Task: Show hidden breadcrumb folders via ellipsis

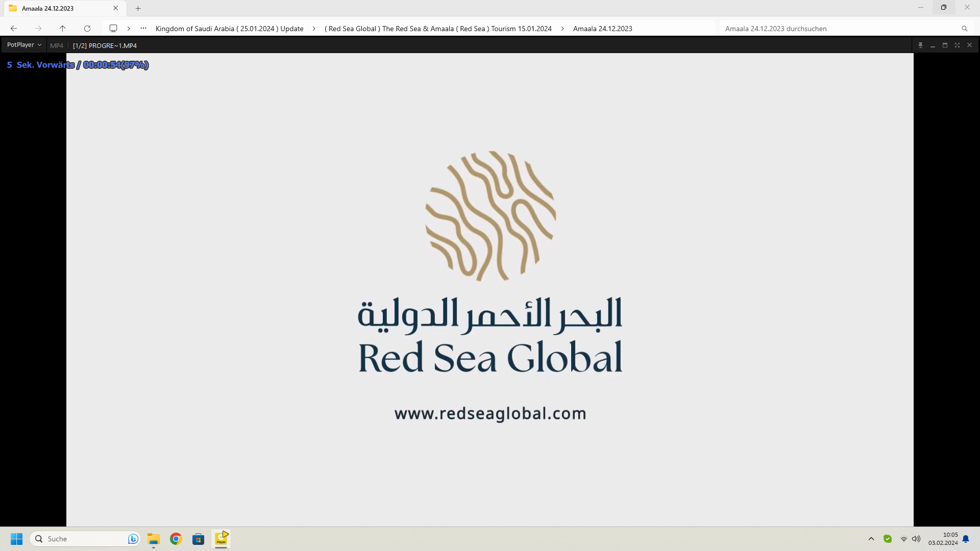Action: (143, 29)
